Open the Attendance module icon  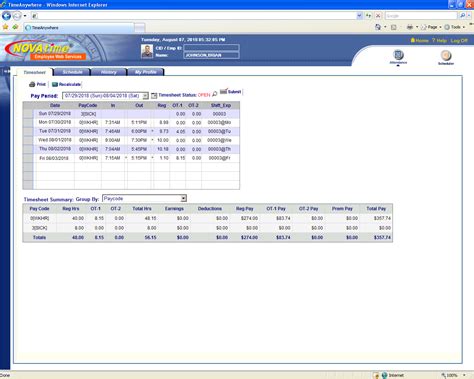[398, 57]
